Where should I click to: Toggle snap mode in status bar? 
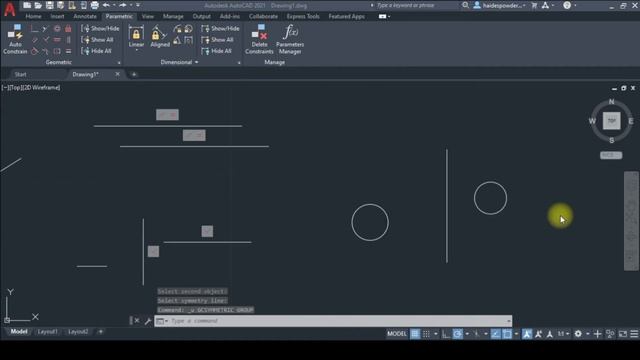point(426,334)
